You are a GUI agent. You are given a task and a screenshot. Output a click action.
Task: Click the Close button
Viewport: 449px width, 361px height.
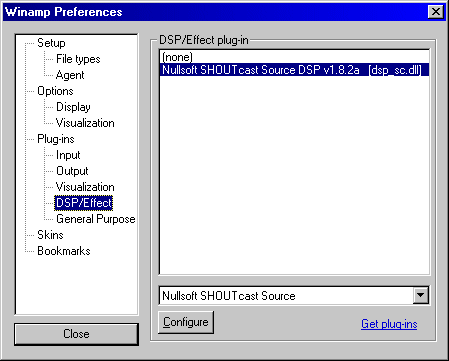pos(76,334)
